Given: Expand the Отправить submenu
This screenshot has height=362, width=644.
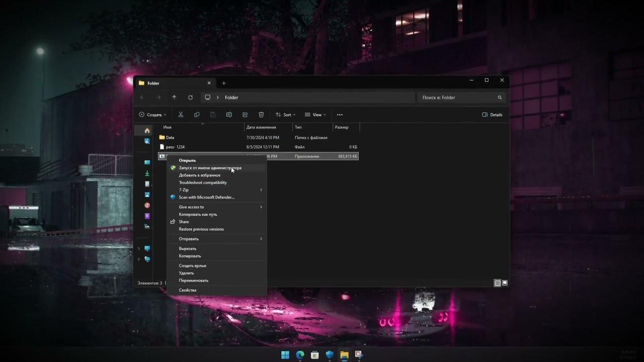Looking at the screenshot, I should click(x=216, y=239).
